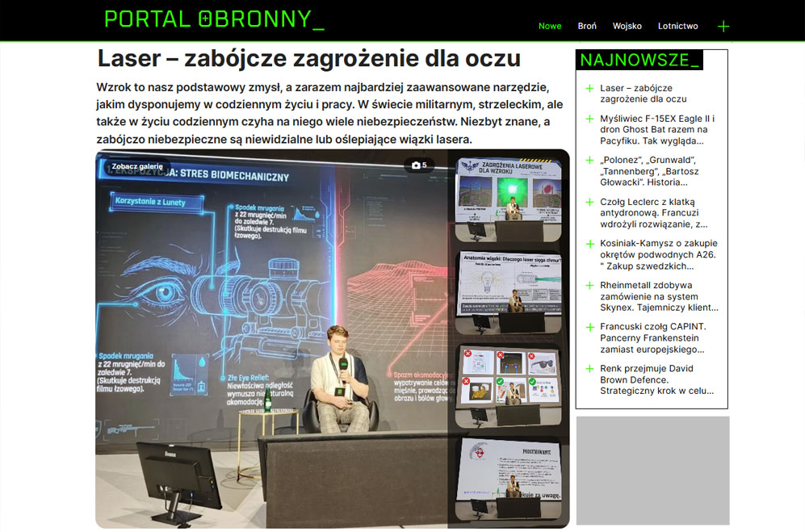Open Rheinmetall zdobywa zamówienie Skynex article
Image resolution: width=805 pixels, height=532 pixels.
pyautogui.click(x=659, y=296)
